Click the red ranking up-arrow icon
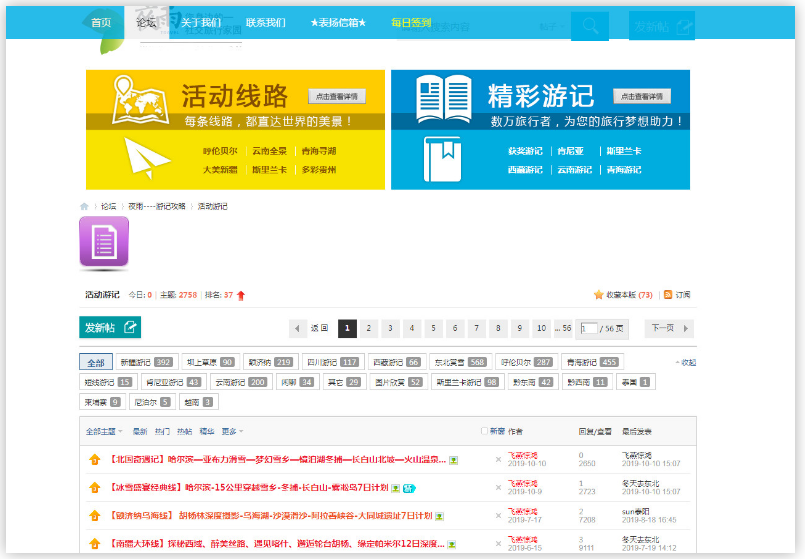The width and height of the screenshot is (805, 559). 241,296
